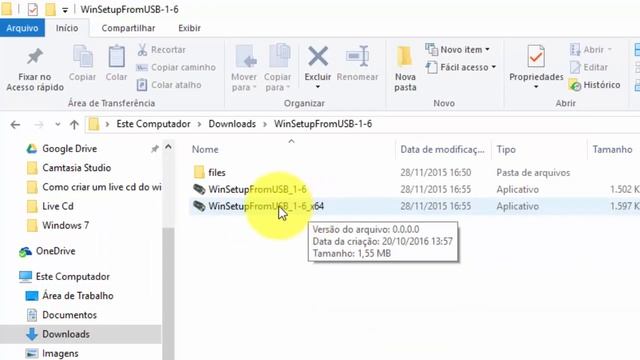The height and width of the screenshot is (360, 640).
Task: Click the Novo item icon
Action: point(431,49)
